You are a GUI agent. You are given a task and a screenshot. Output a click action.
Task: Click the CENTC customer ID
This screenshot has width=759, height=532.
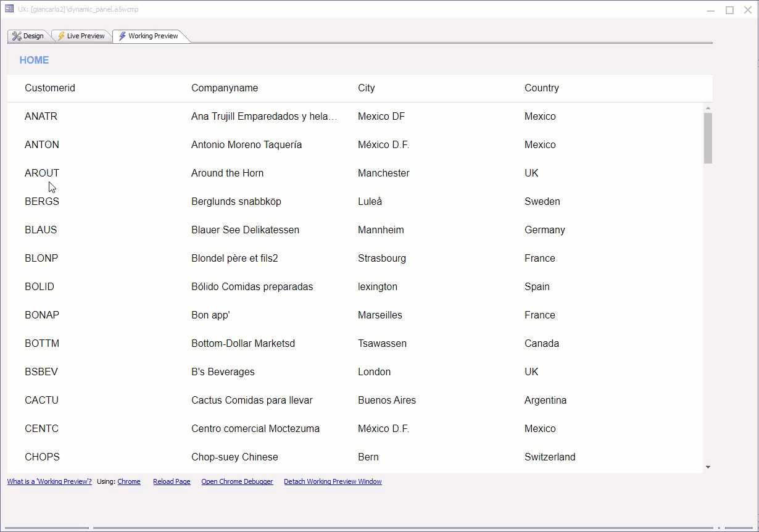41,428
